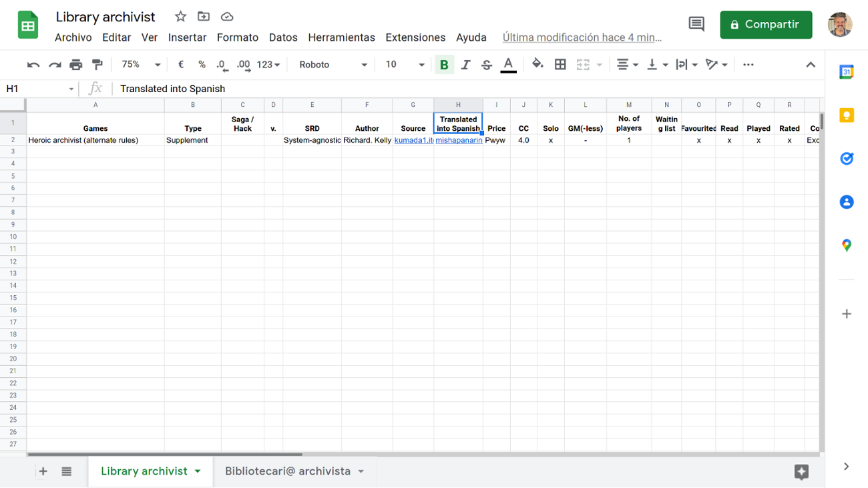
Task: Open the borders tool
Action: click(560, 65)
